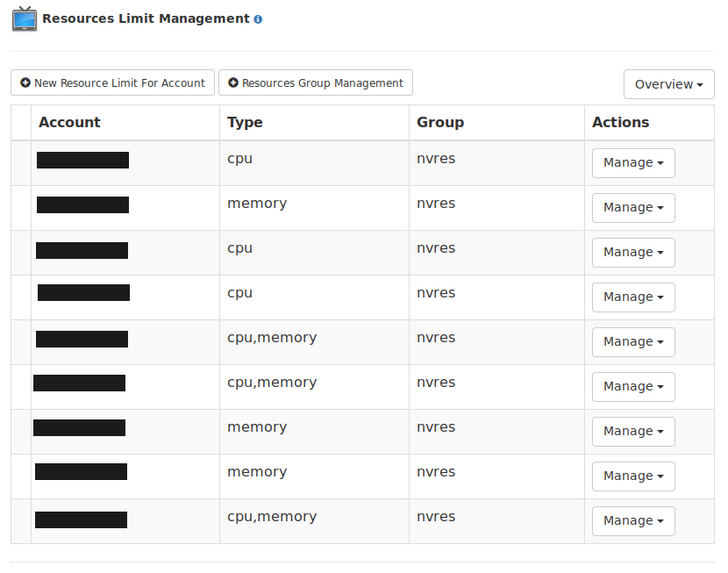This screenshot has width=728, height=573.
Task: Open Manage for the second memory row
Action: point(633,432)
